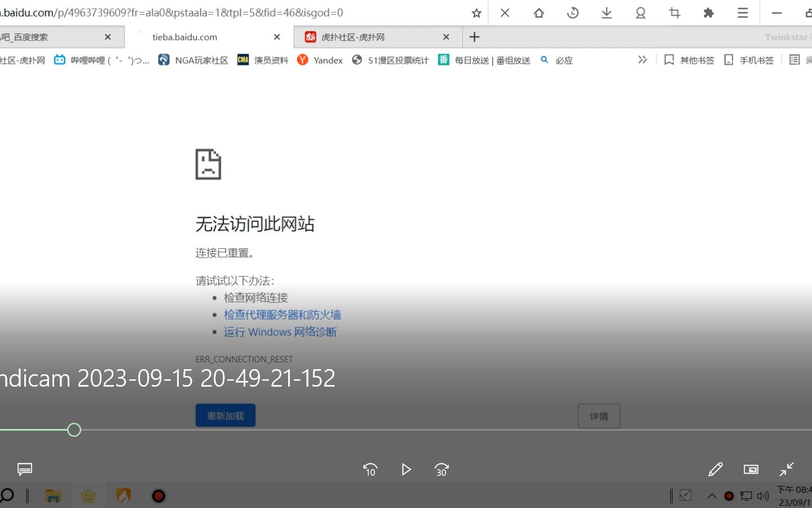Open taskbar search magnifier
The width and height of the screenshot is (812, 508).
click(7, 496)
